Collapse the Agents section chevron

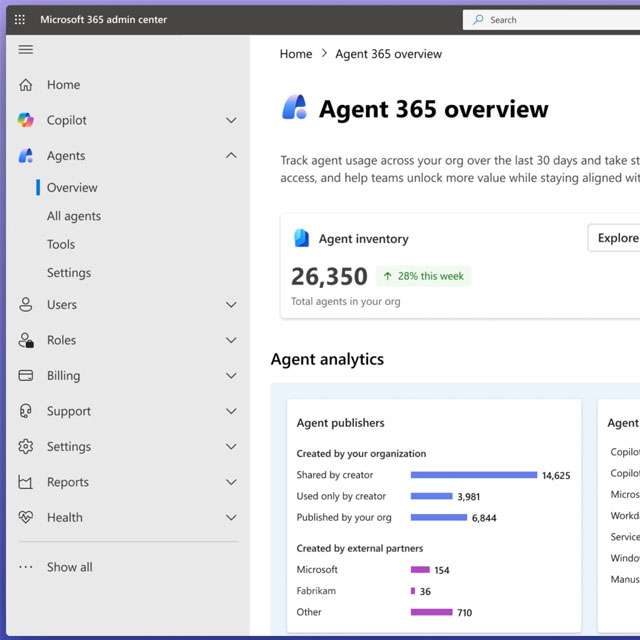[231, 156]
